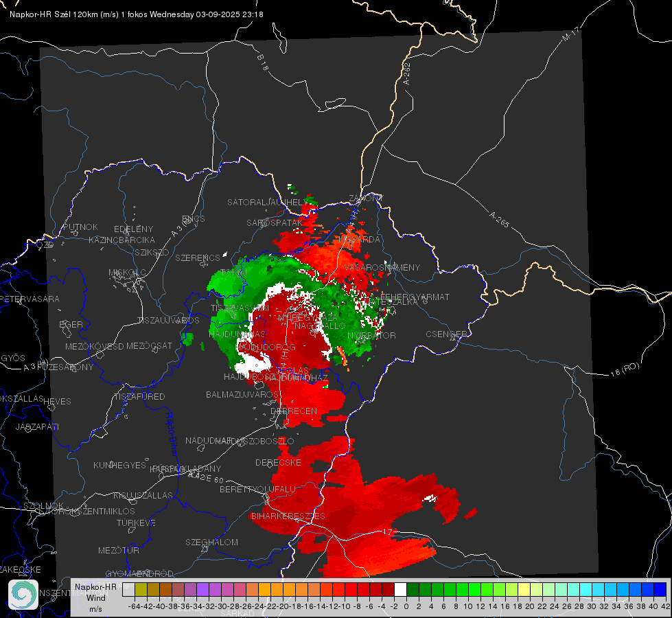Image resolution: width=672 pixels, height=618 pixels.
Task: Click the PÉTERVÁSÁRA town label
Action: (x=31, y=299)
